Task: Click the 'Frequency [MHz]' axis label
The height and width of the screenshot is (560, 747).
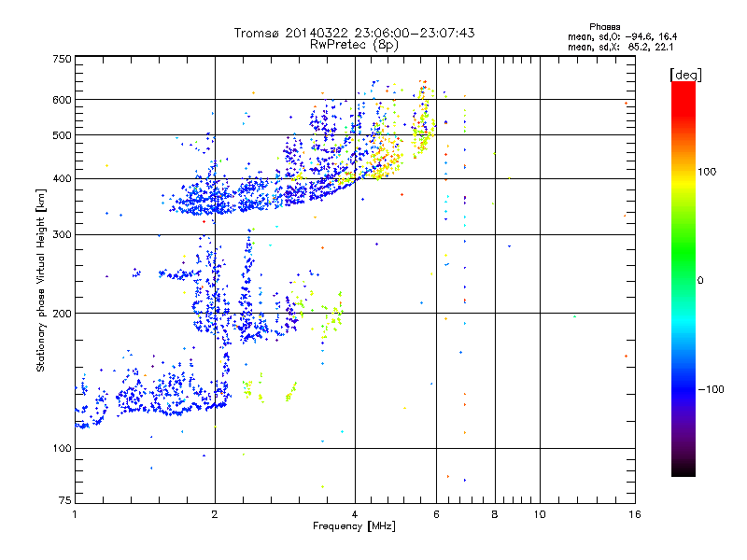Action: click(x=354, y=526)
